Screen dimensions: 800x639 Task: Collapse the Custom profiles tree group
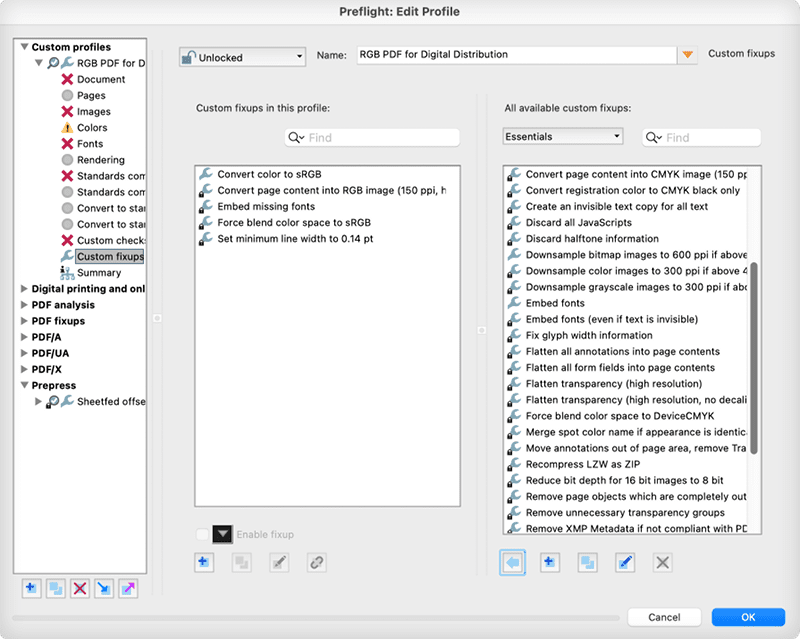[24, 47]
